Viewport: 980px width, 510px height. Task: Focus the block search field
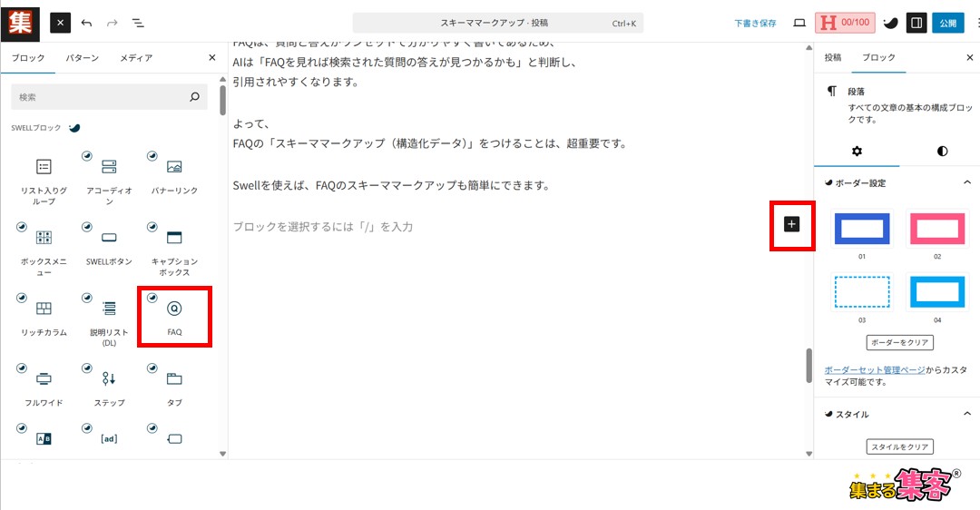[x=110, y=97]
